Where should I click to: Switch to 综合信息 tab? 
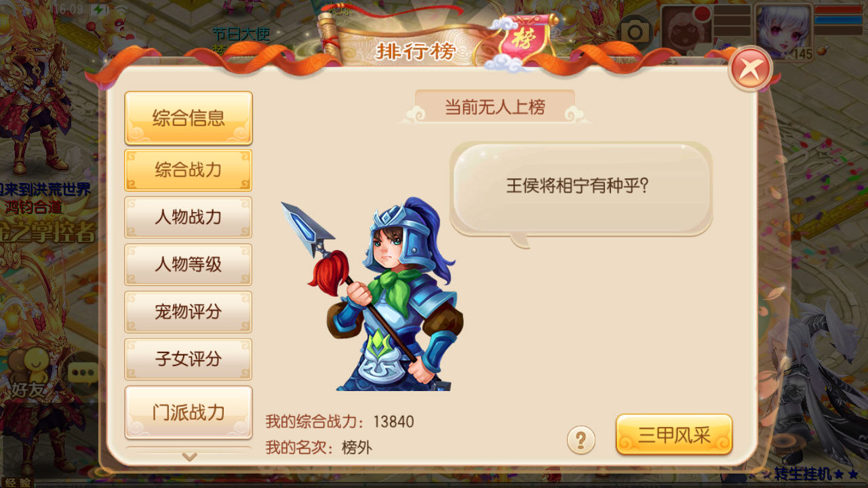click(189, 118)
